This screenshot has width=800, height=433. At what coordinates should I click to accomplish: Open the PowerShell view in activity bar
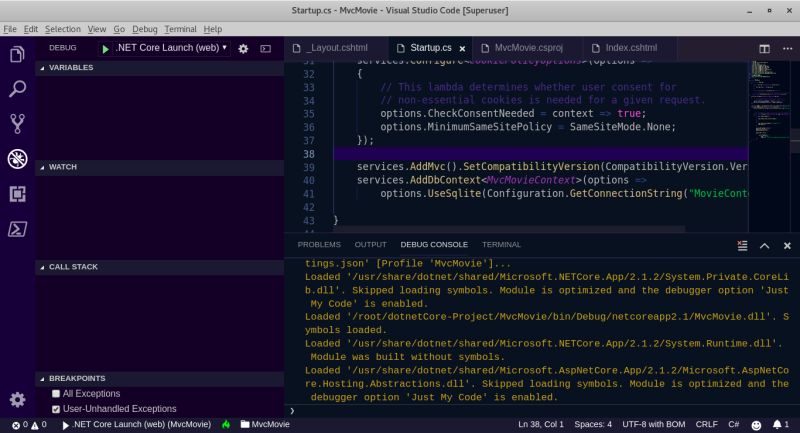coord(17,229)
